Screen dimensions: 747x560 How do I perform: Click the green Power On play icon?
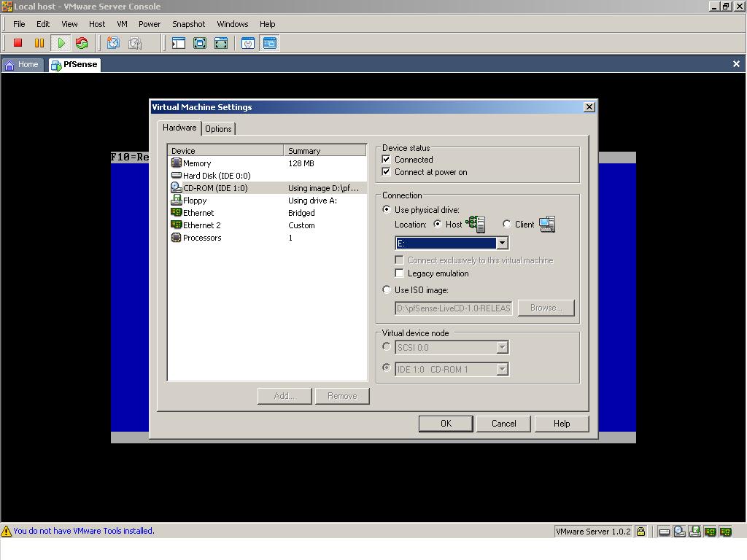pyautogui.click(x=61, y=43)
